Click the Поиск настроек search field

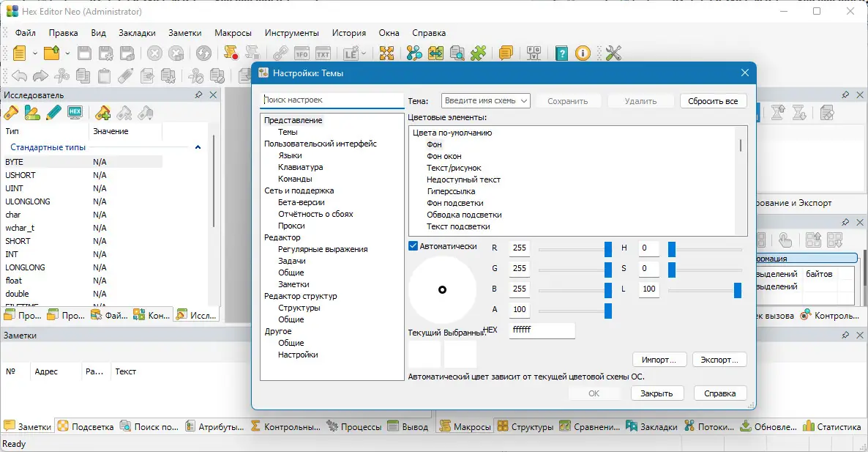pos(332,100)
